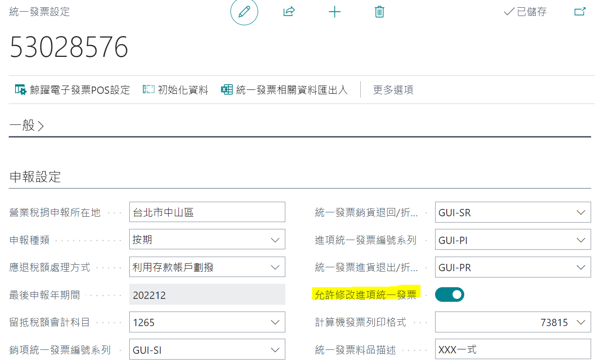Viewport: 595px width, 364px height.
Task: Collapse the 一般 section header
Action: [x=27, y=125]
